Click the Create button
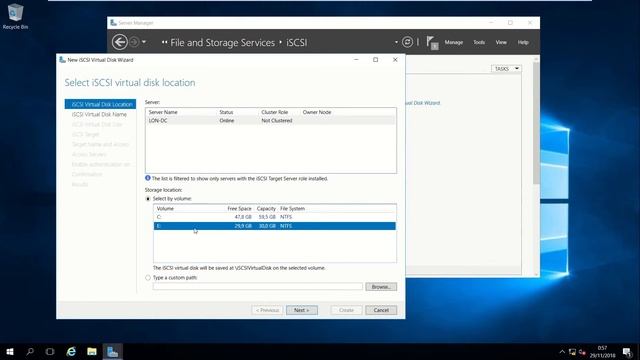This screenshot has width=640, height=360. coord(346,310)
